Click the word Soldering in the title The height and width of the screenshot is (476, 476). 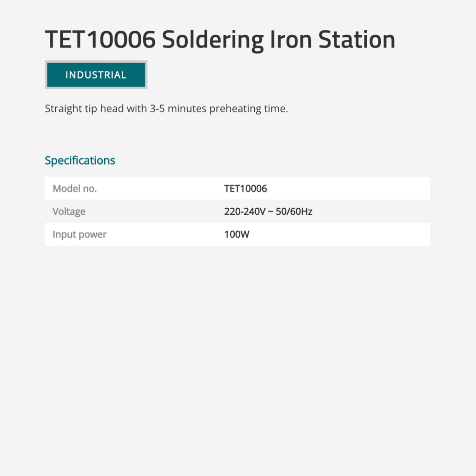click(x=212, y=40)
